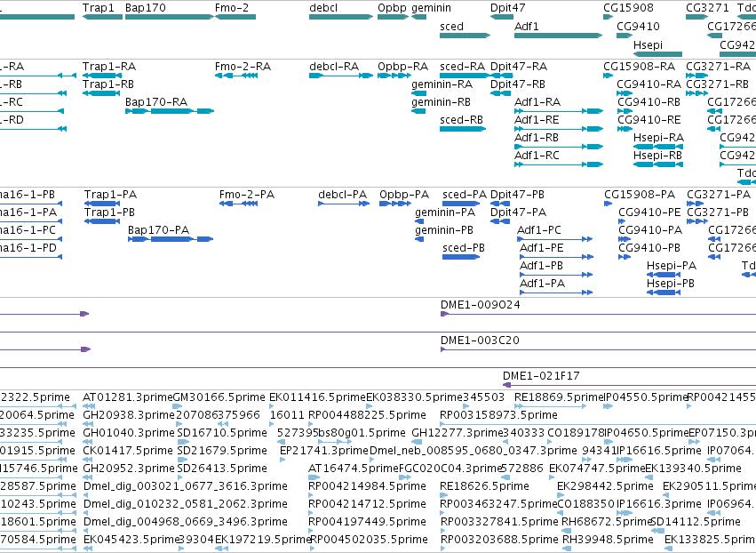Select the CG9410-PE protein label
The width and height of the screenshot is (756, 553).
[x=649, y=212]
